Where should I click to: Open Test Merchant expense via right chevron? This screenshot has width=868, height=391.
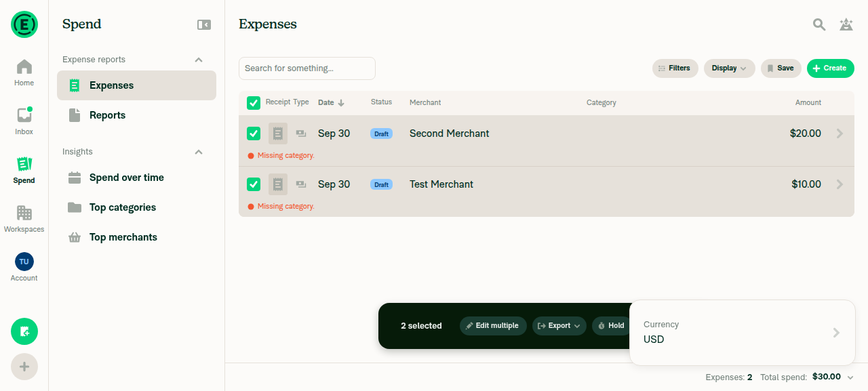pos(840,184)
